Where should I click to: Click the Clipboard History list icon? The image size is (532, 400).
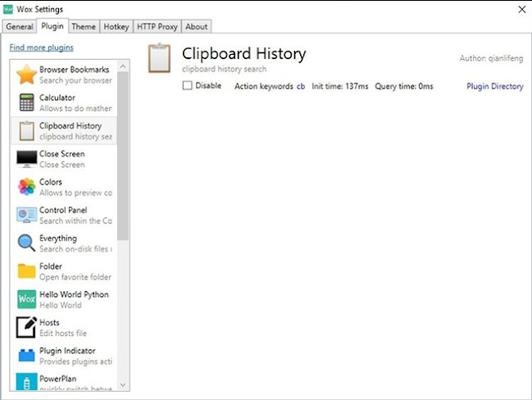point(27,131)
